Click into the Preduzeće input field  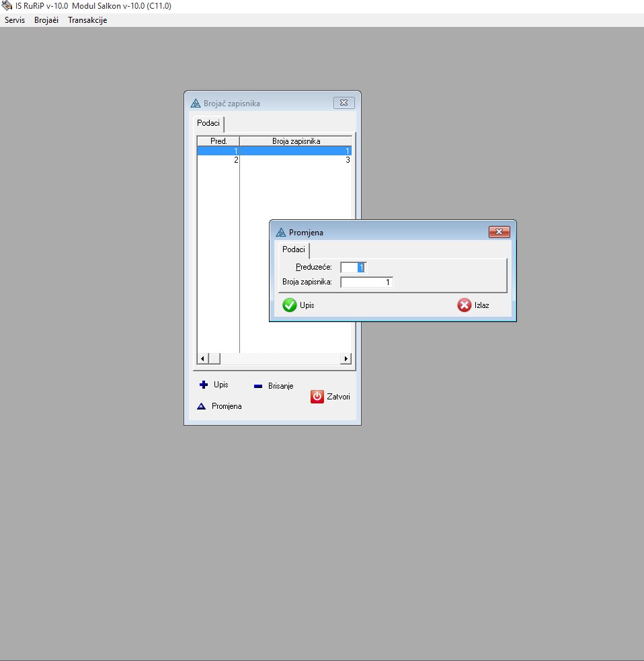(353, 268)
